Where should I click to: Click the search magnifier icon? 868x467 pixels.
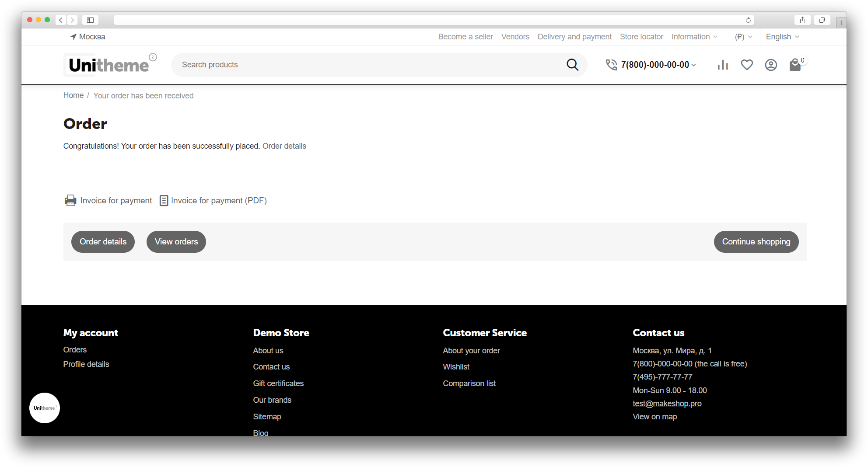coord(572,65)
